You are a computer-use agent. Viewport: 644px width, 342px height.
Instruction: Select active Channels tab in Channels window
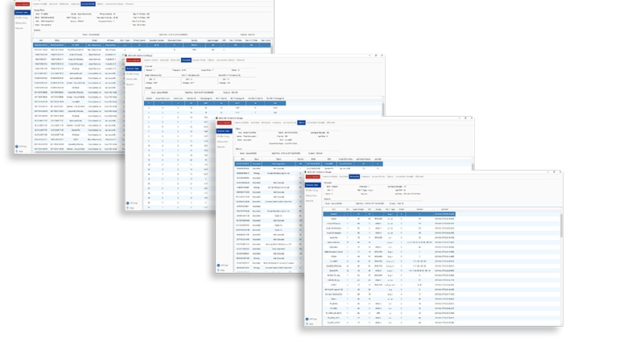(x=186, y=60)
